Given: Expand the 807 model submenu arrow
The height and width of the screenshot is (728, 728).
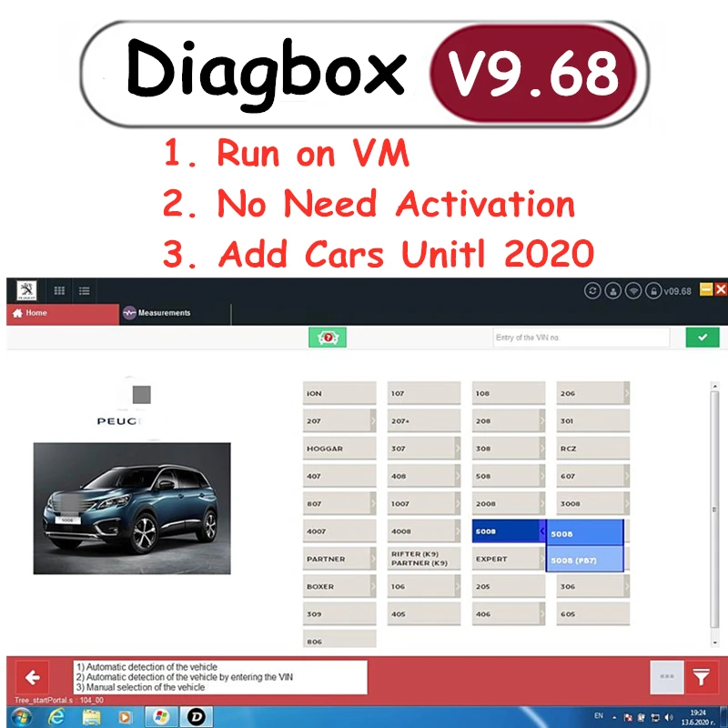Looking at the screenshot, I should (x=373, y=504).
